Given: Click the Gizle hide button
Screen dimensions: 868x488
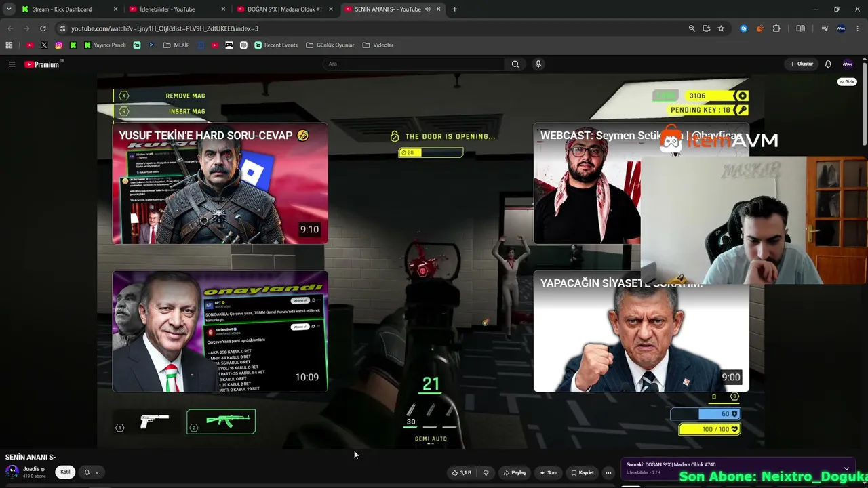Looking at the screenshot, I should point(847,82).
